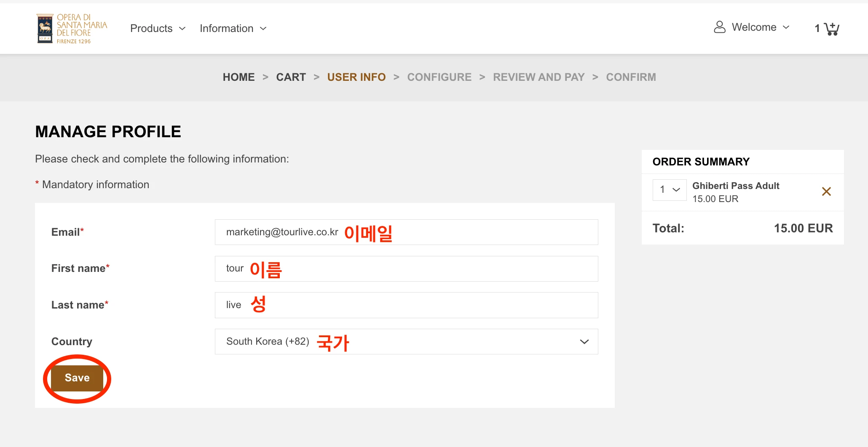Open the ticket quantity dropdown
Screen dimensions: 868x447
[670, 190]
